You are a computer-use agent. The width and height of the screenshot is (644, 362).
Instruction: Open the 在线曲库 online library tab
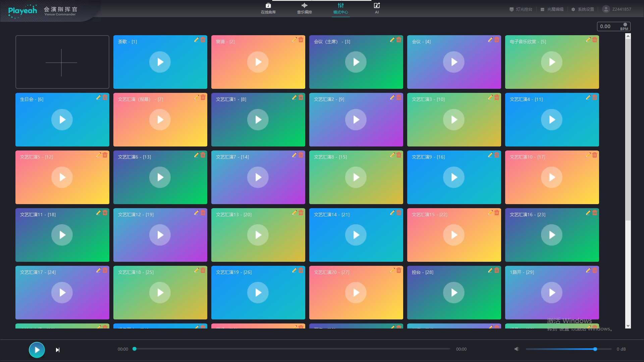268,8
